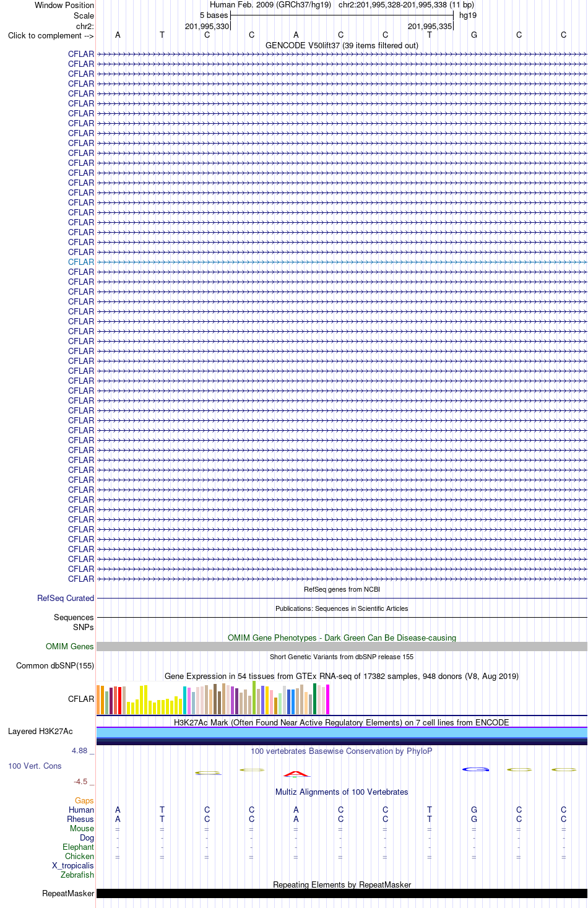Click the cyan bar in GTEx expression chart
Image resolution: width=588 pixels, height=908 pixels.
(x=184, y=700)
